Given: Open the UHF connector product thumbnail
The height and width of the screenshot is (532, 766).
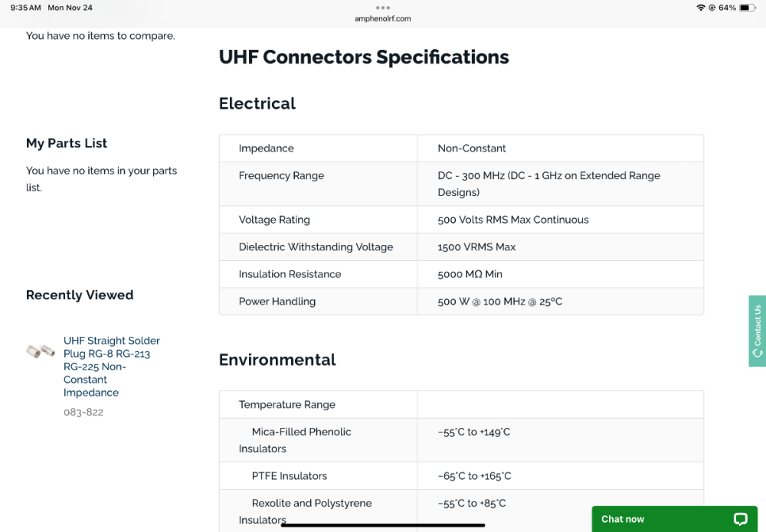Looking at the screenshot, I should coord(40,351).
